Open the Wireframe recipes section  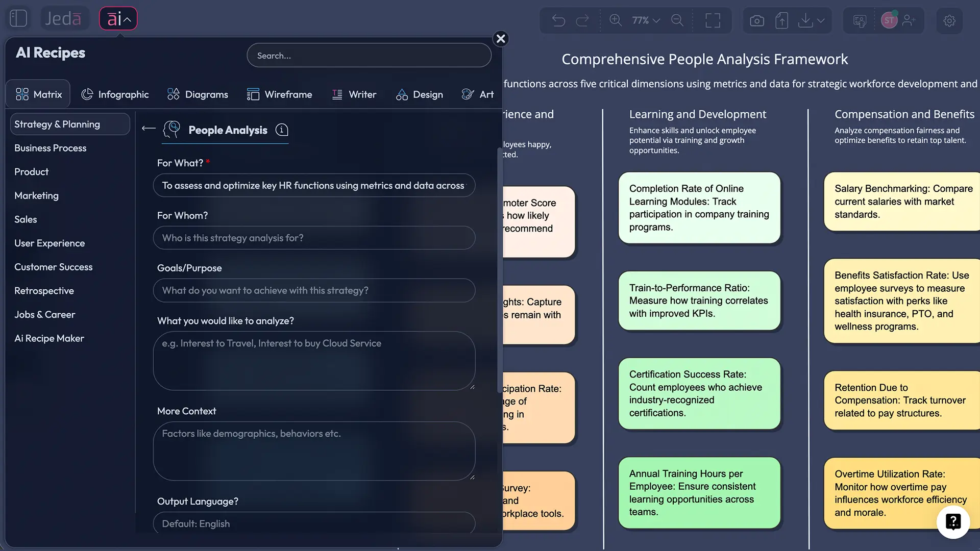click(280, 94)
